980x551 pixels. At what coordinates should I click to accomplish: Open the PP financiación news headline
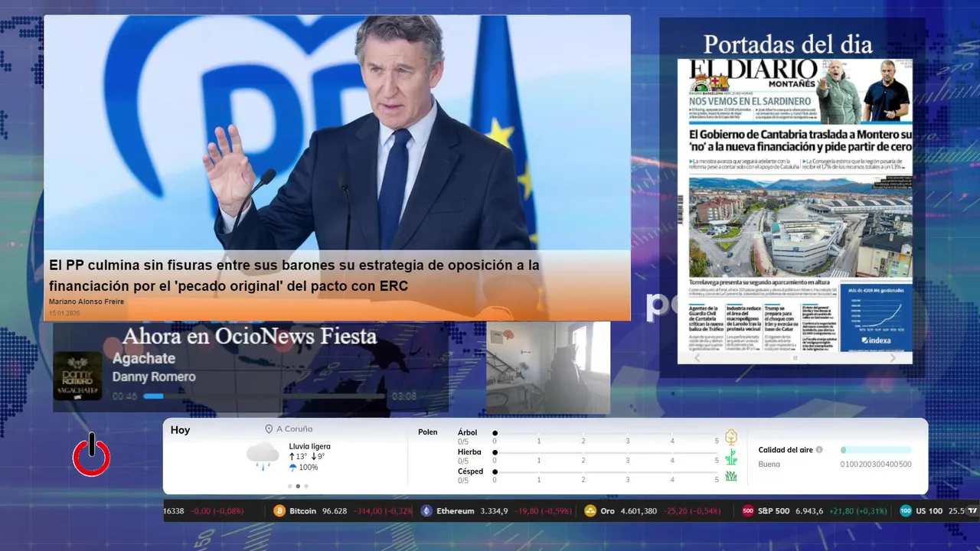[x=294, y=275]
